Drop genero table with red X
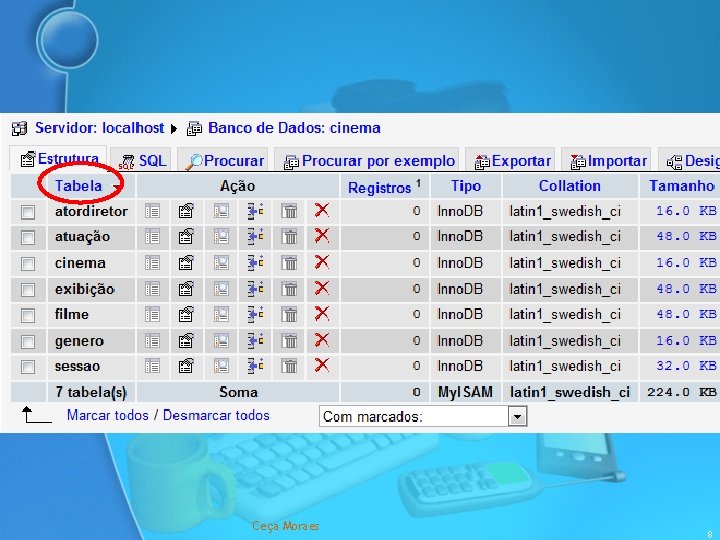720x540 pixels. click(322, 340)
